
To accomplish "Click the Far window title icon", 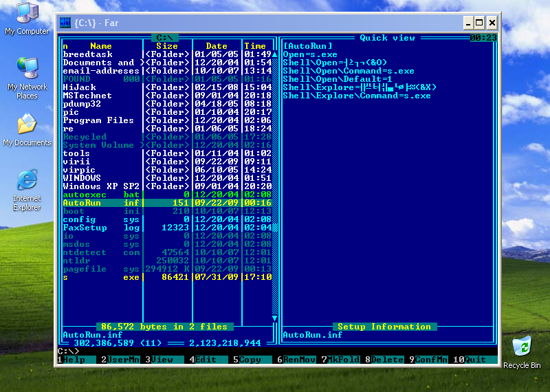I will pos(65,23).
